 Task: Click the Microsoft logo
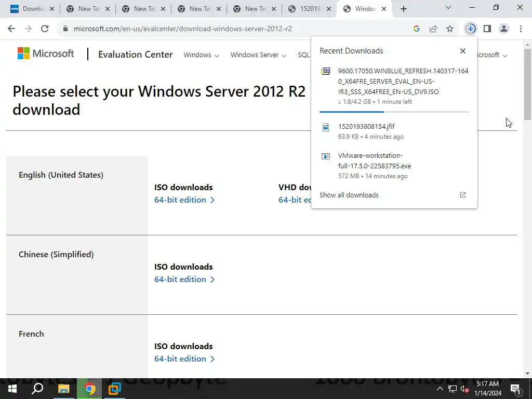point(46,54)
